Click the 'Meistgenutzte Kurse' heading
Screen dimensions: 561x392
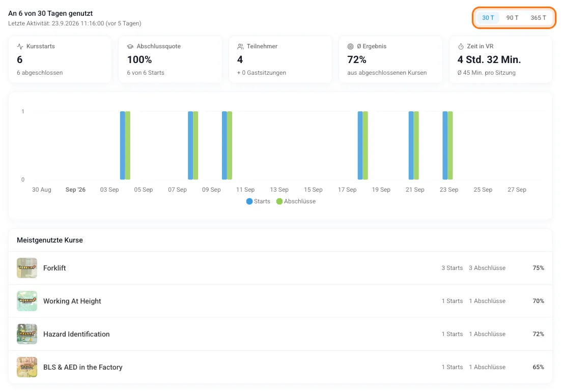tap(50, 240)
